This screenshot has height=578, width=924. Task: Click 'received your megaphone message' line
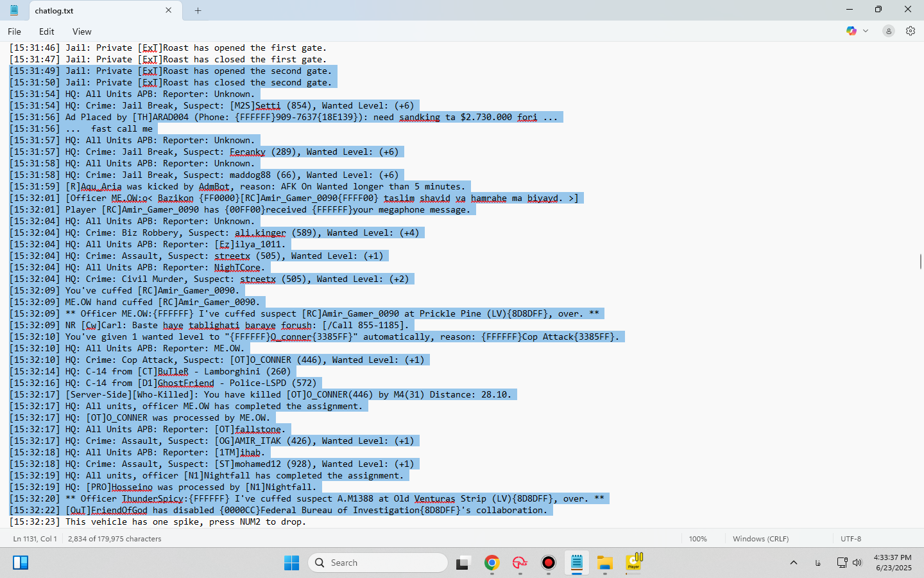click(x=240, y=209)
